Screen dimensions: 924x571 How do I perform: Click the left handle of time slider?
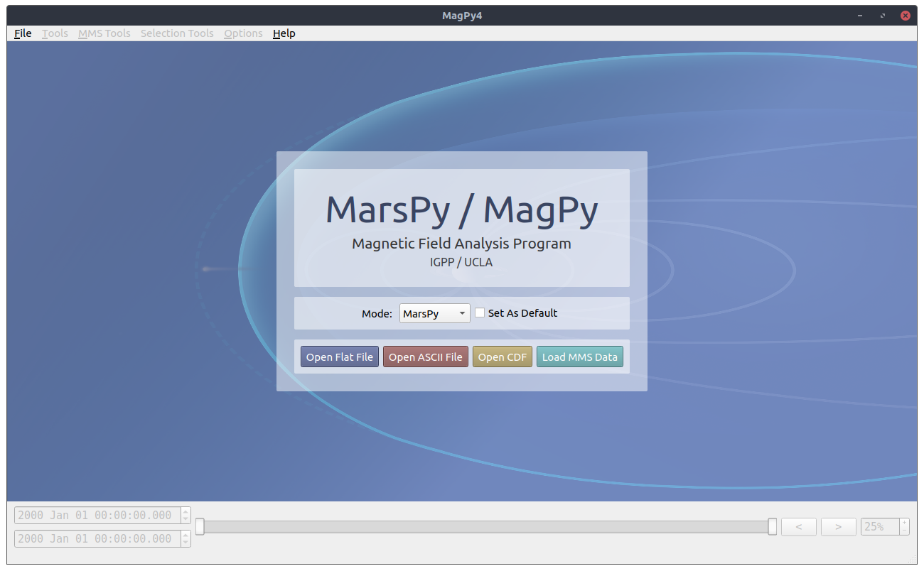coord(200,526)
